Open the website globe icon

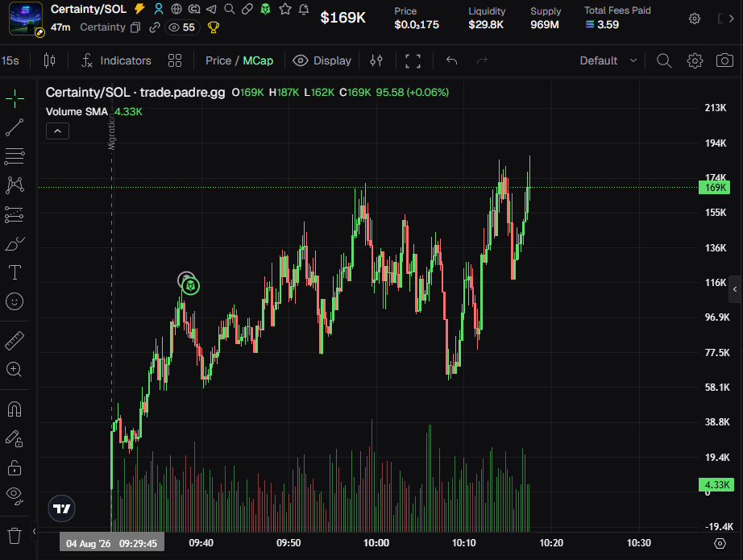[x=176, y=9]
